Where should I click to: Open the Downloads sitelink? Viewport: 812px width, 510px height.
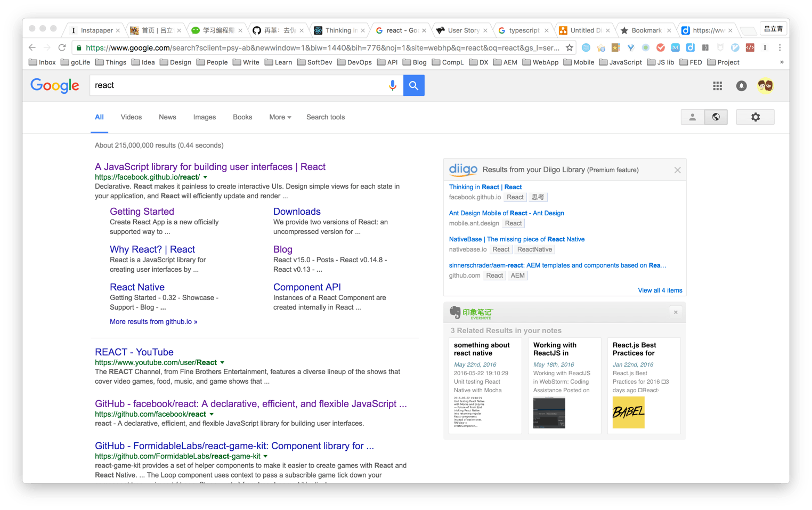tap(297, 212)
